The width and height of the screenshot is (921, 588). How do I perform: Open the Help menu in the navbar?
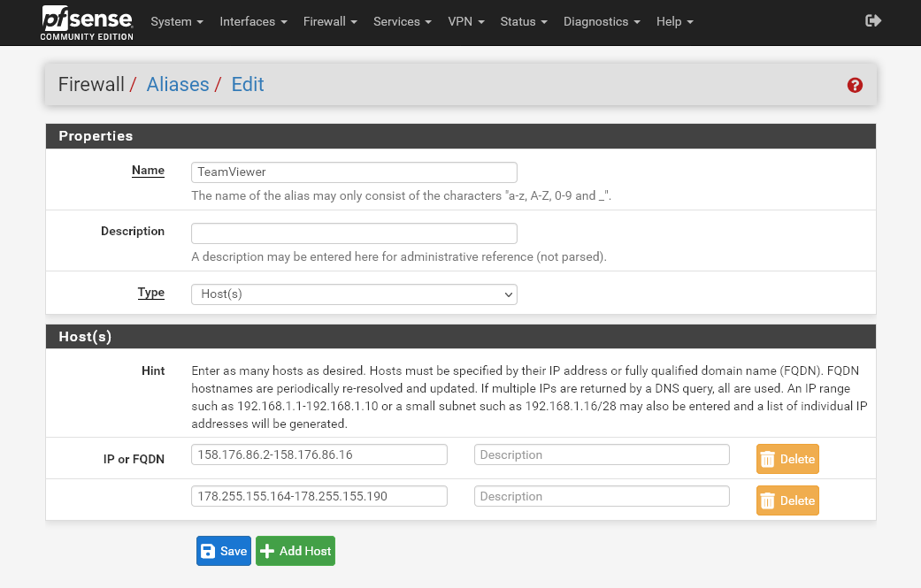pos(674,21)
